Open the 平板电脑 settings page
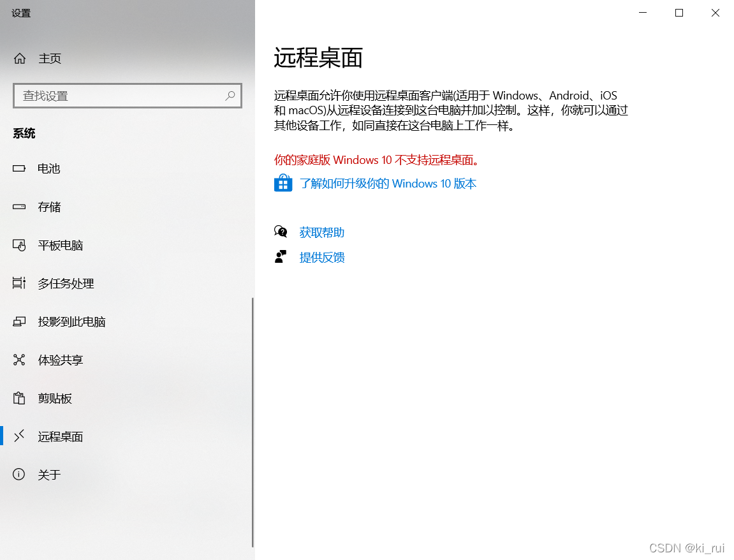 [x=61, y=246]
